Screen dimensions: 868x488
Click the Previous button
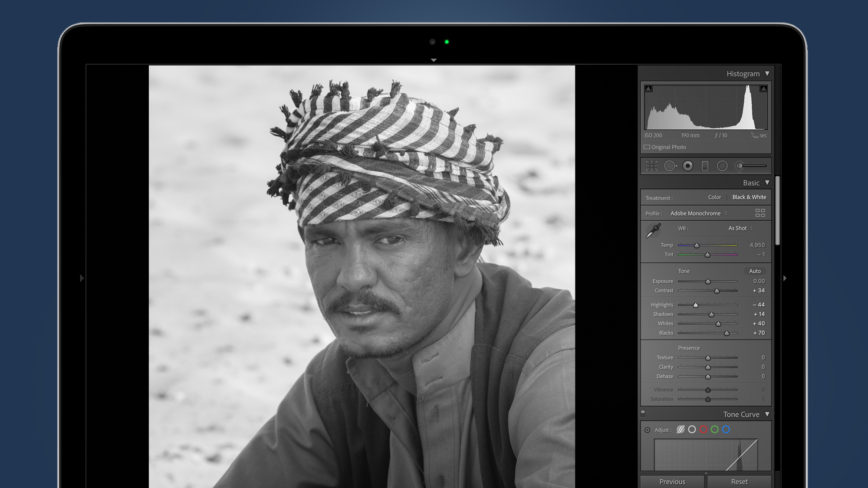tap(672, 481)
